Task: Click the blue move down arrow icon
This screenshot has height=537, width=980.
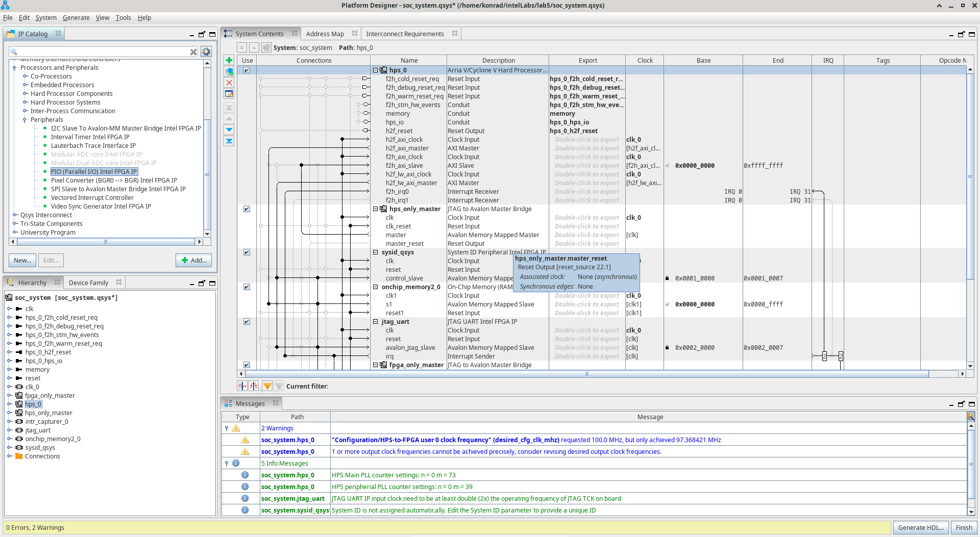Action: (x=229, y=130)
